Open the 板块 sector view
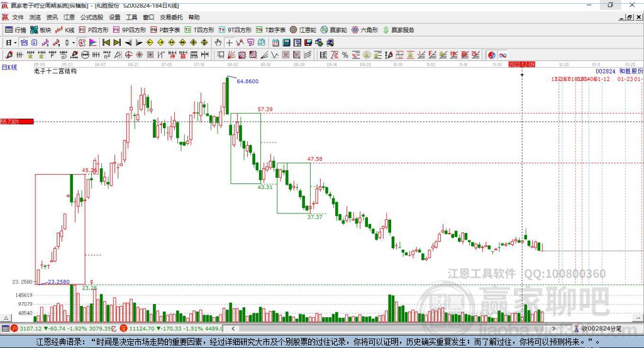This screenshot has width=644, height=348. (x=40, y=30)
